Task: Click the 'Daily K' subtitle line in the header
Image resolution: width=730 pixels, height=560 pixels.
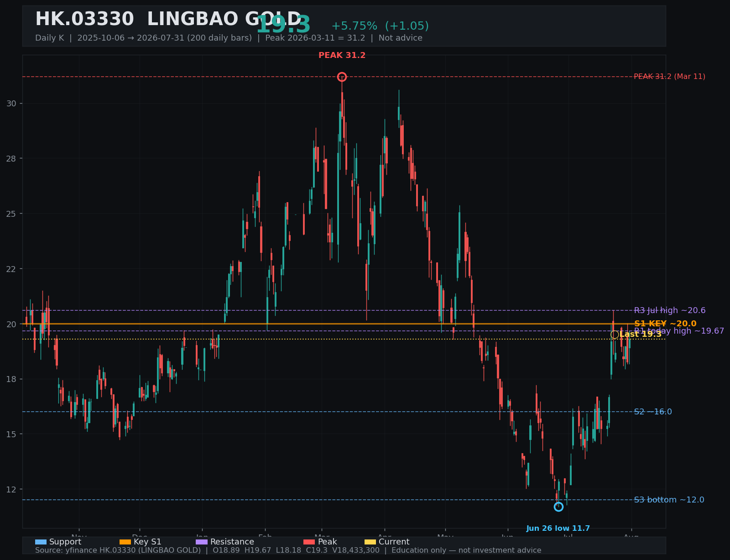Action: pyautogui.click(x=229, y=38)
